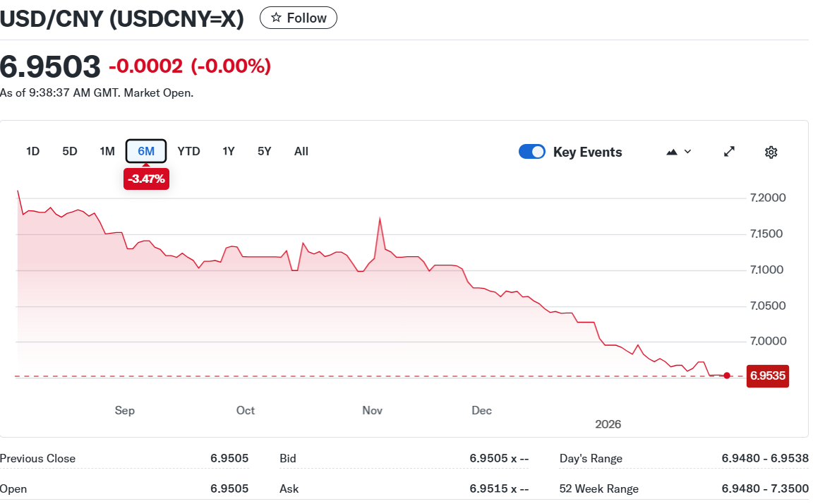Click the Key Events label text
Screen dimensions: 813x504
pyautogui.click(x=587, y=152)
